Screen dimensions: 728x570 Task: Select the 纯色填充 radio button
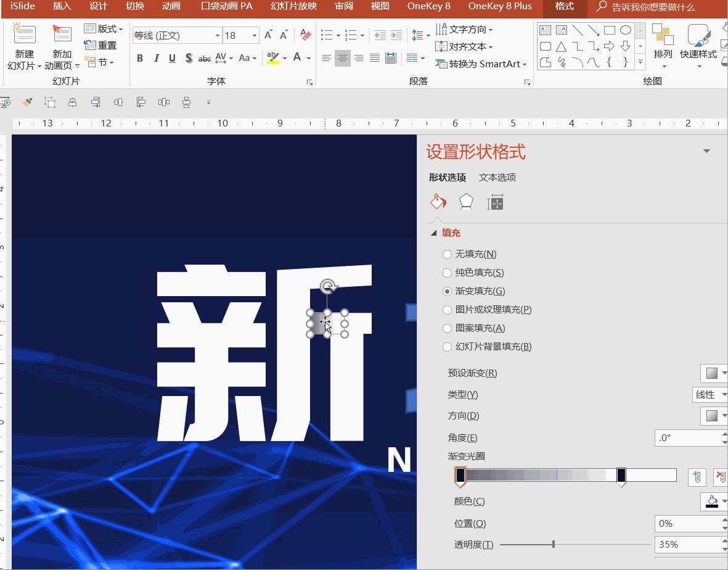click(447, 272)
